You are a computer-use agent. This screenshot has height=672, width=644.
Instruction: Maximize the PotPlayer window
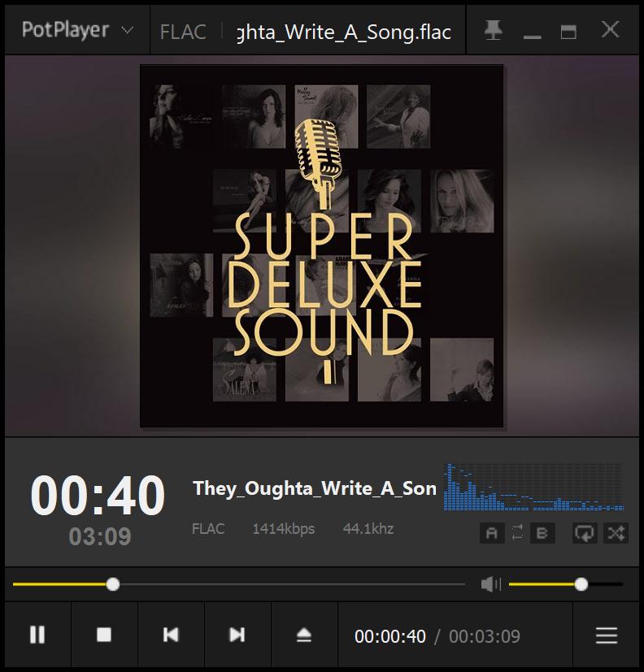[x=568, y=32]
